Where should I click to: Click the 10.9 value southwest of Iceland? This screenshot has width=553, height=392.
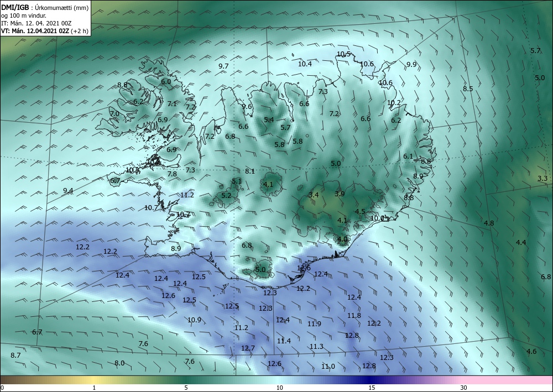[194, 320]
